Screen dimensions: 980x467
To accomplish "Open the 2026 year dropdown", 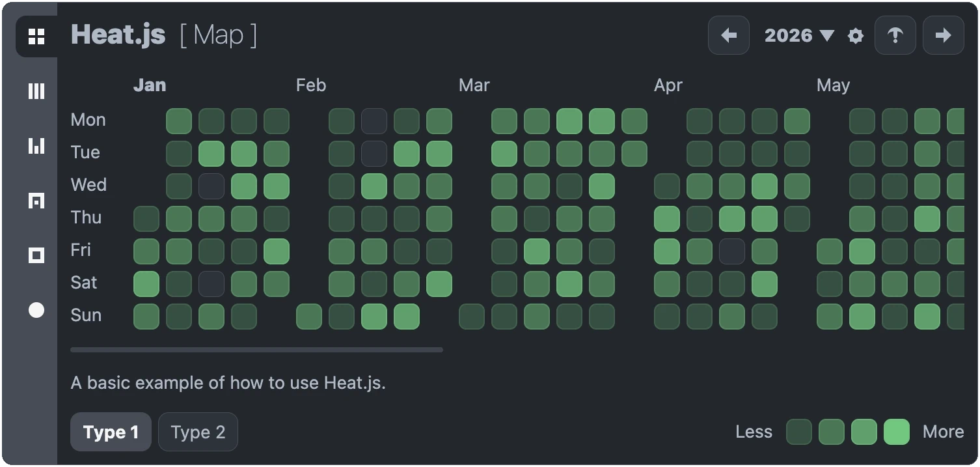I will [x=789, y=35].
